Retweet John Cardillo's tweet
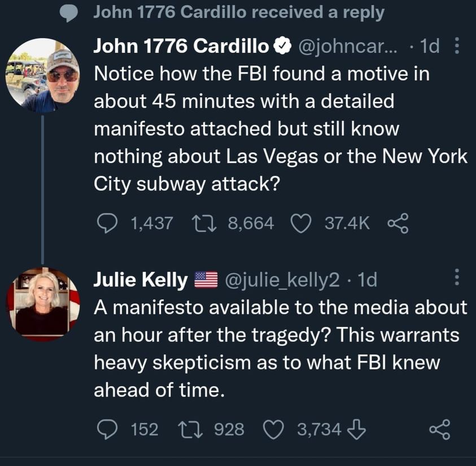Screen dimensions: 476x466 pyautogui.click(x=213, y=223)
